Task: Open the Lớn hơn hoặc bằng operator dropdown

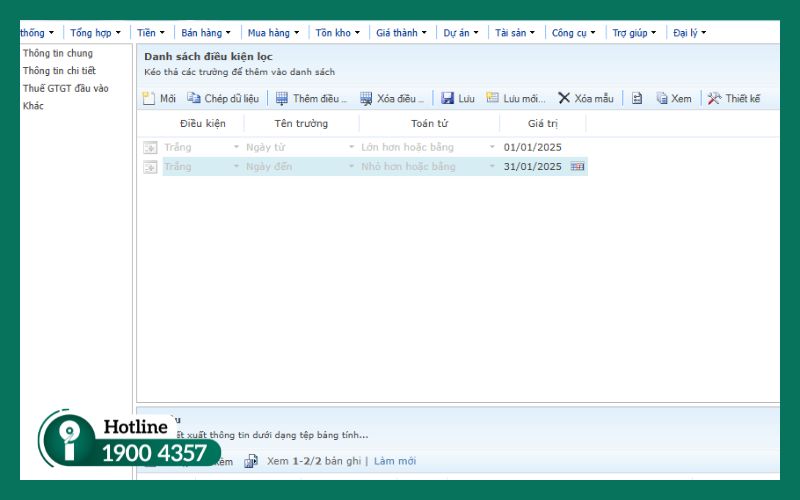Action: pyautogui.click(x=492, y=147)
